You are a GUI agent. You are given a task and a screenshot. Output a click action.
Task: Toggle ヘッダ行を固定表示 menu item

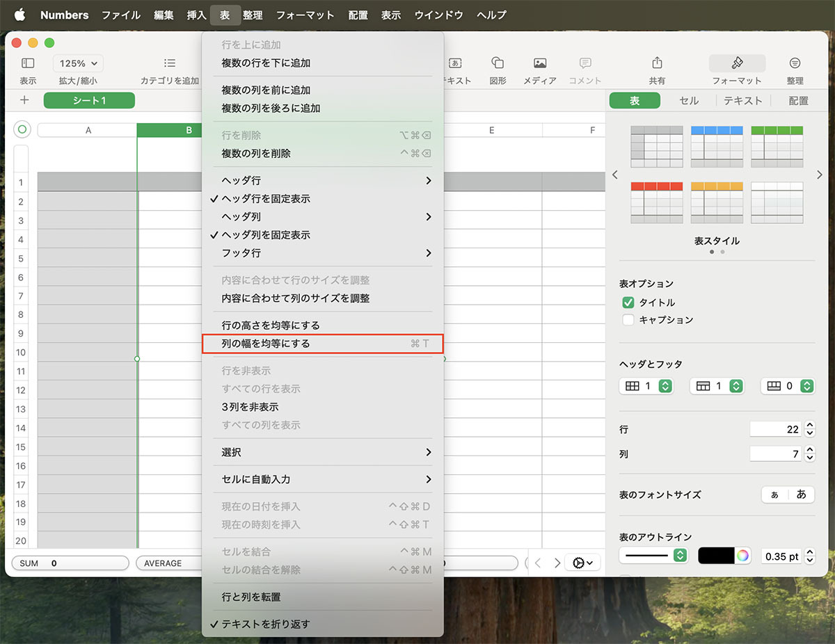click(x=322, y=199)
